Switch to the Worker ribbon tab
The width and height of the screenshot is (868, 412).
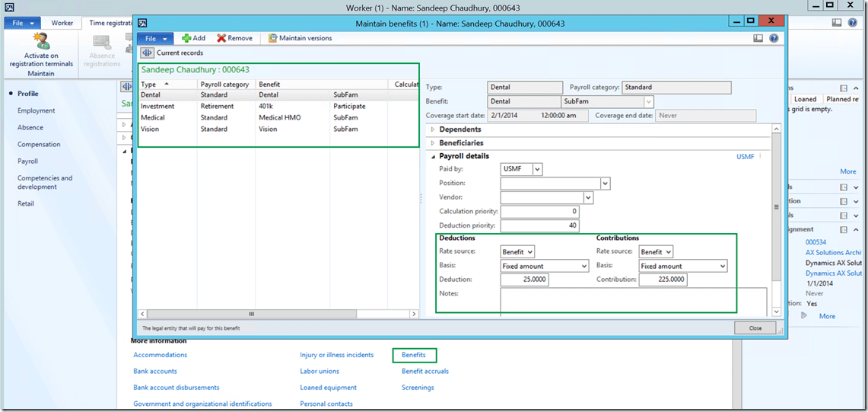tap(62, 23)
